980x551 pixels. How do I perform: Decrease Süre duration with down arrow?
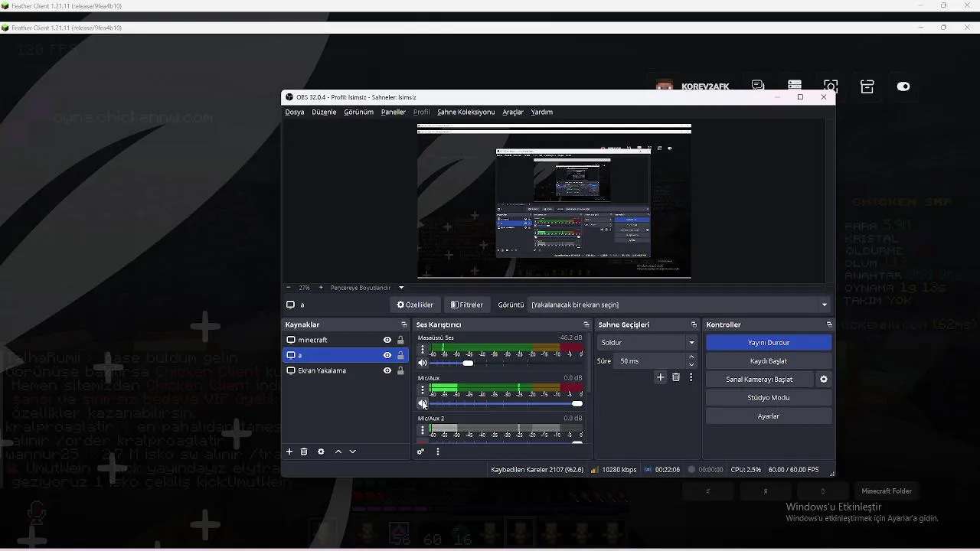click(692, 364)
